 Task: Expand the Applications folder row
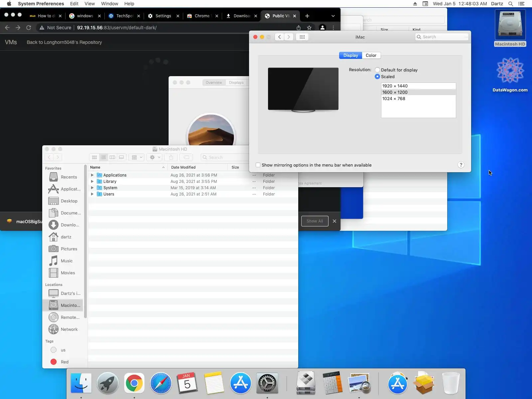[92, 175]
